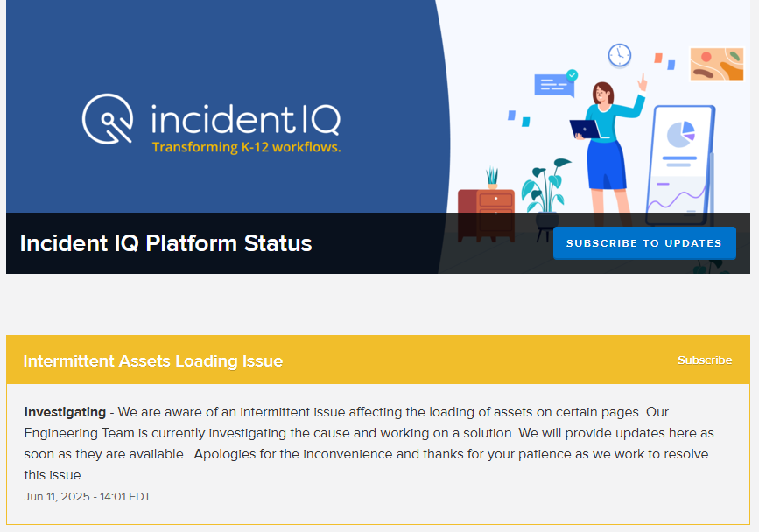Click the 'Transforming K-12 workflows.' tagline

pos(246,147)
